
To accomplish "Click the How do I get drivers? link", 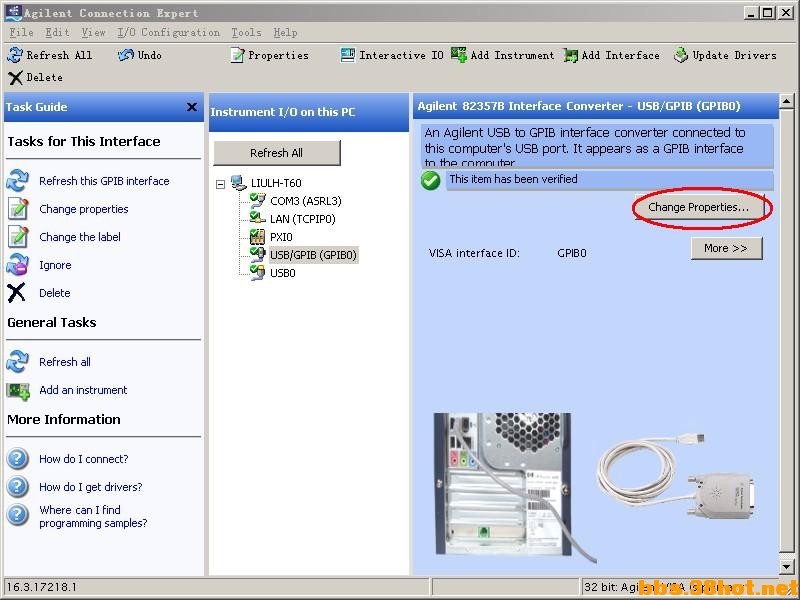I will (x=91, y=487).
